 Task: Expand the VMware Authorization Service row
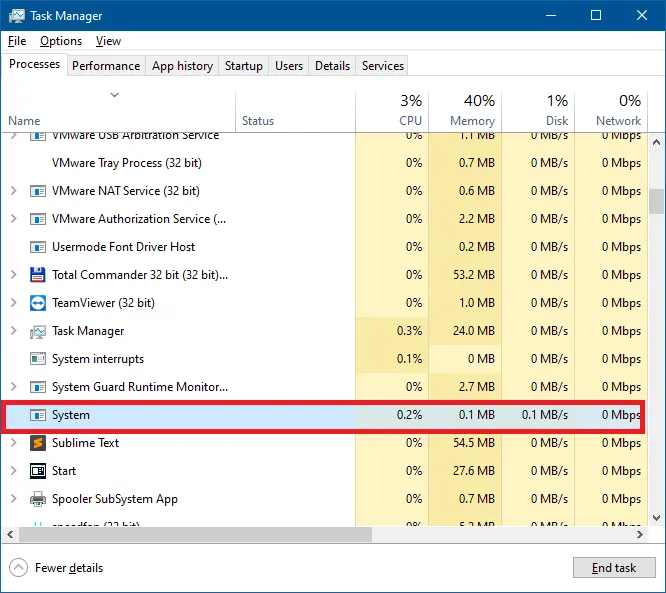[14, 219]
